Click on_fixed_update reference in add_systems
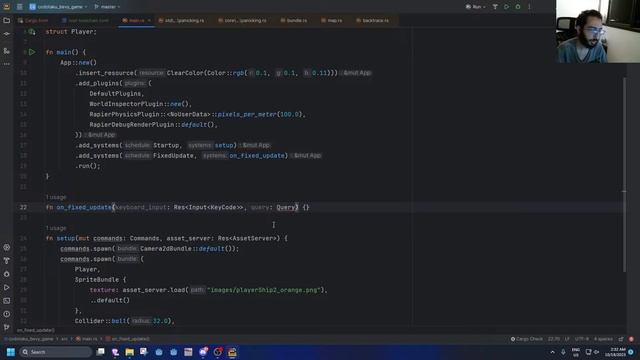This screenshot has width=640, height=360. (x=257, y=156)
